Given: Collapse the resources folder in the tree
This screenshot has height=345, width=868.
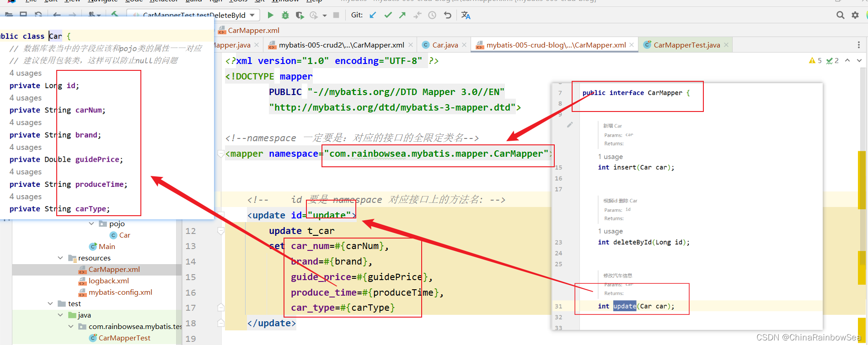Looking at the screenshot, I should coord(60,258).
